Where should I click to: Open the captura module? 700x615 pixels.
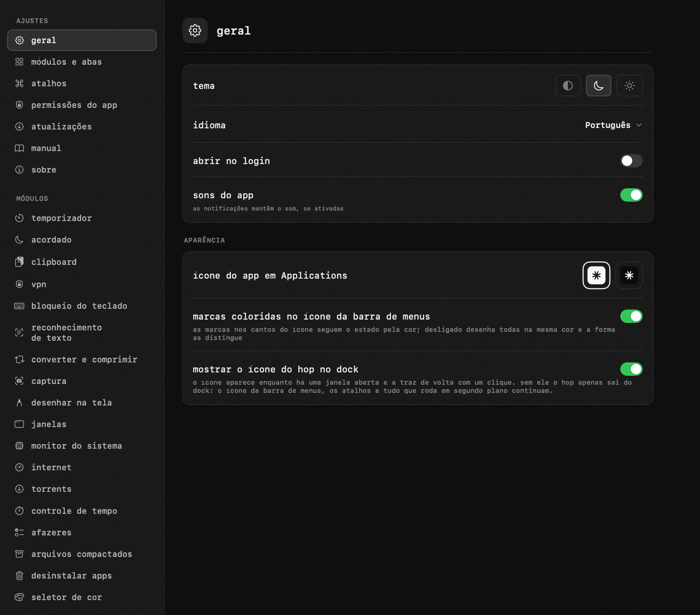(82, 381)
